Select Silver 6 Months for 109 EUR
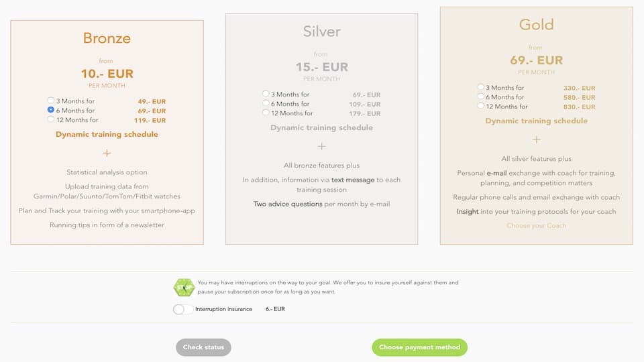This screenshot has height=362, width=644. 266,103
